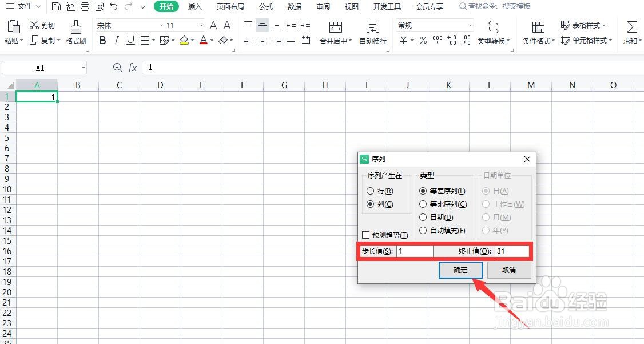Open the number format dropdown 常规

(x=470, y=26)
